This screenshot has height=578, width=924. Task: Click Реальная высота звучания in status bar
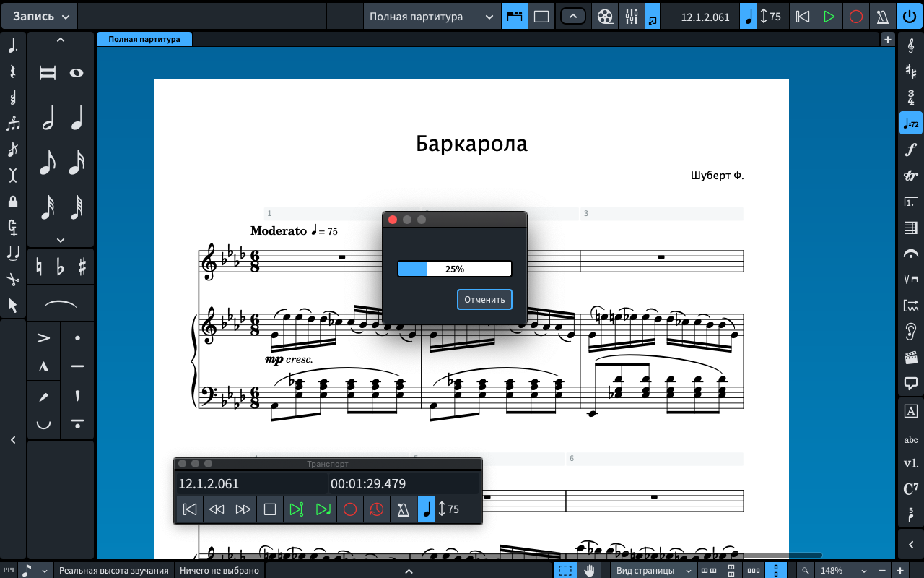114,570
